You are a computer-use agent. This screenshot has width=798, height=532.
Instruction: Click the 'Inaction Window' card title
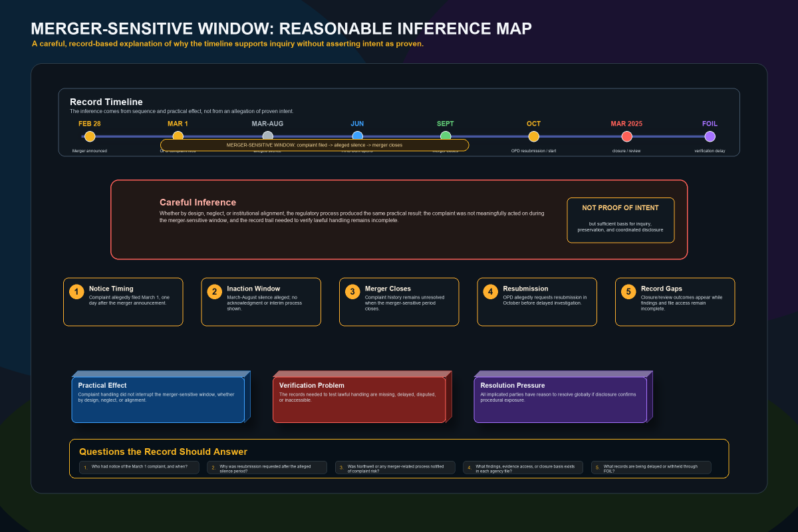coord(253,289)
